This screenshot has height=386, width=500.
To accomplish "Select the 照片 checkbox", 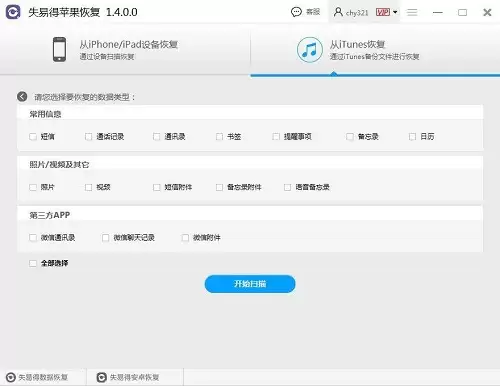I will pos(33,187).
